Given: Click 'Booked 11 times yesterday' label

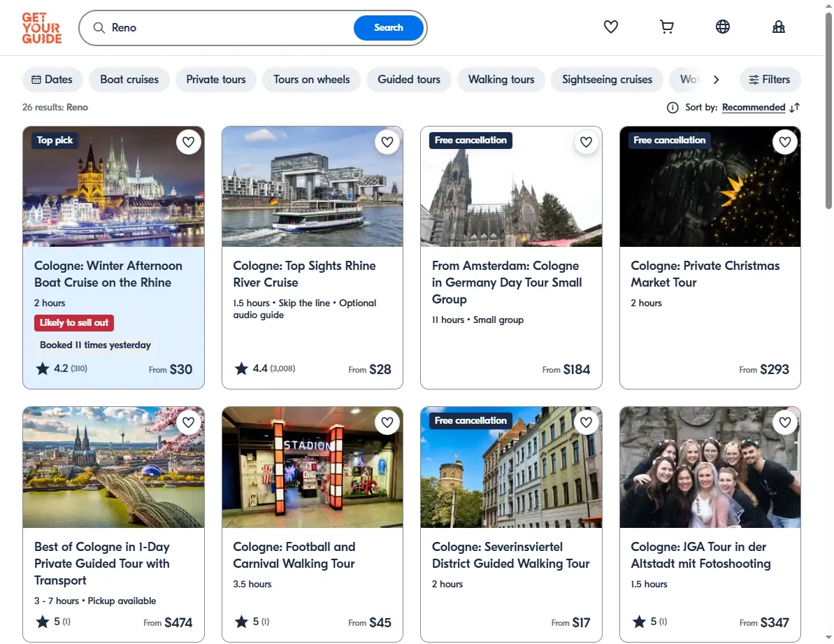Looking at the screenshot, I should pos(95,345).
